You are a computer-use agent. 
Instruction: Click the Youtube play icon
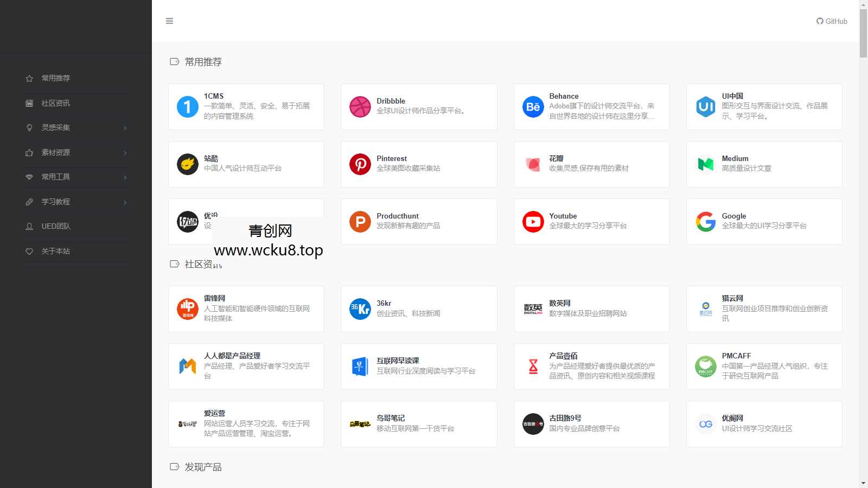(533, 221)
